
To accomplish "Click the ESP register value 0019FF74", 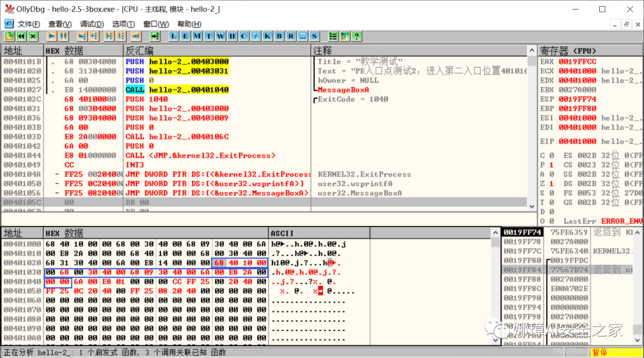I will coord(577,99).
